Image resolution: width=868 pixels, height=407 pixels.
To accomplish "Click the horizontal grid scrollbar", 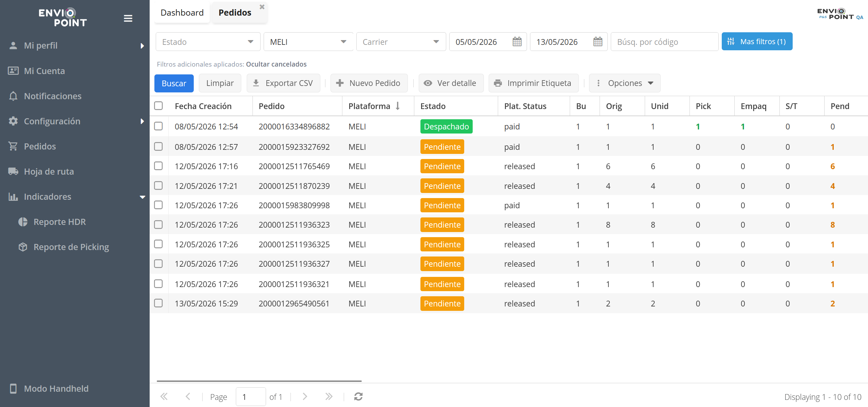I will [x=259, y=381].
